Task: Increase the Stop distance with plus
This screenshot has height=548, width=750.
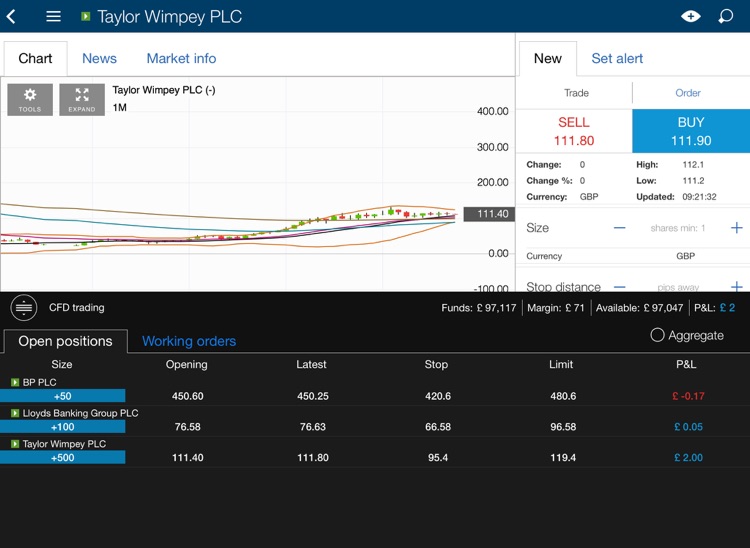Action: click(737, 287)
